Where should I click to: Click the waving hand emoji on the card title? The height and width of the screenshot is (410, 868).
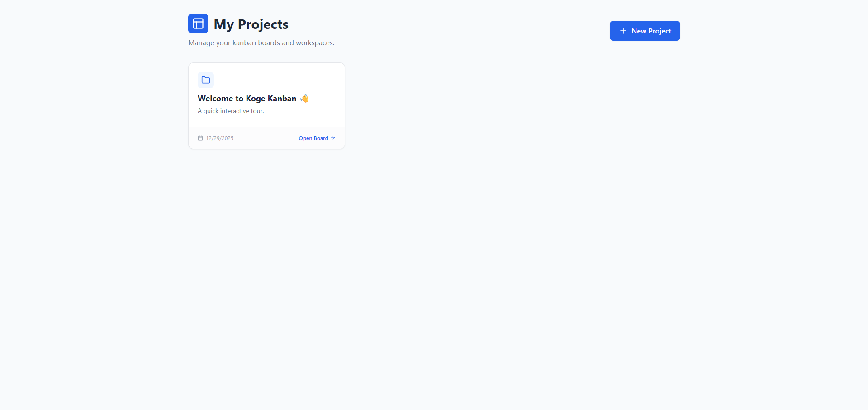(304, 98)
